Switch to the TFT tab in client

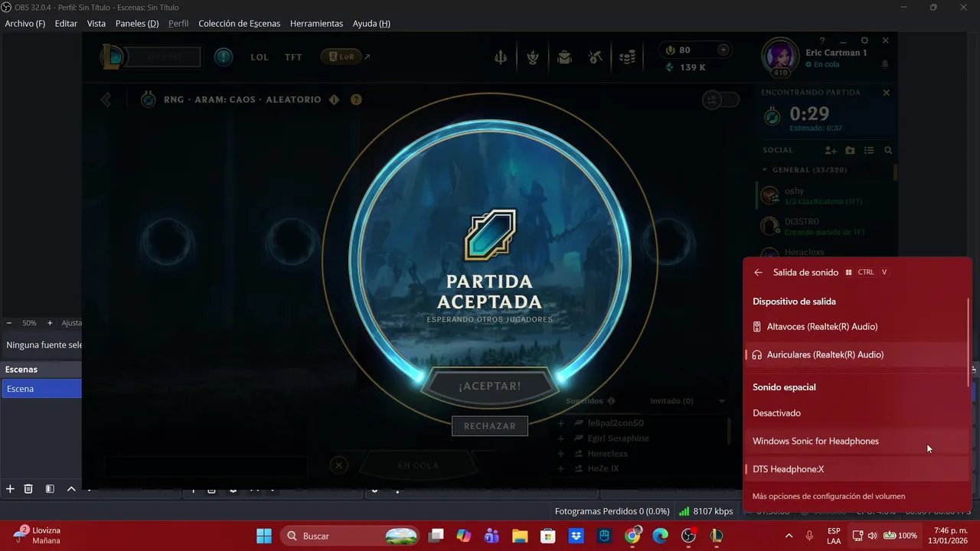pos(293,57)
